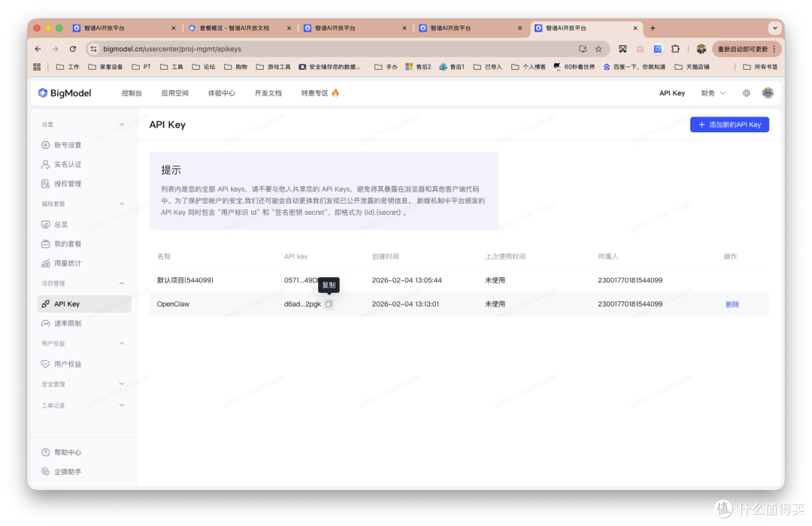Image resolution: width=812 pixels, height=526 pixels.
Task: Click creation time 2026-02-04 13:05:44
Action: point(407,280)
